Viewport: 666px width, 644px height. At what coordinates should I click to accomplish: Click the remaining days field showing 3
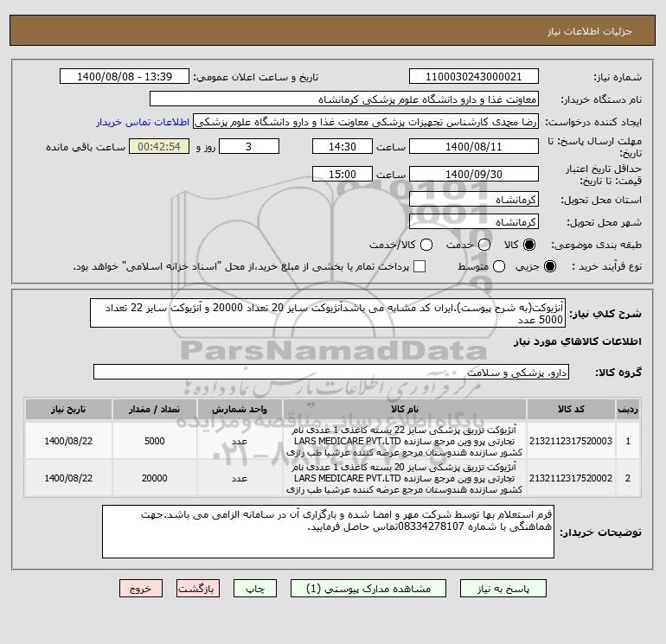coord(249,147)
